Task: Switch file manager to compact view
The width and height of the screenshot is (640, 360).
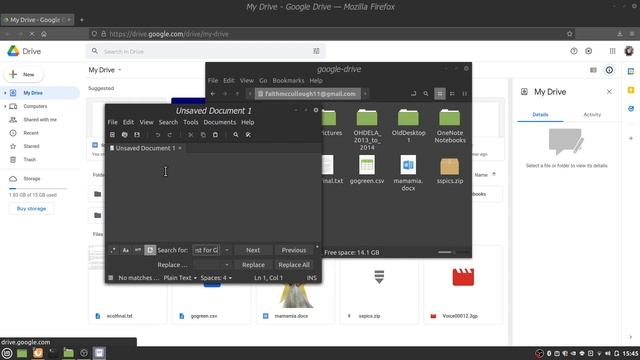Action: tap(464, 93)
